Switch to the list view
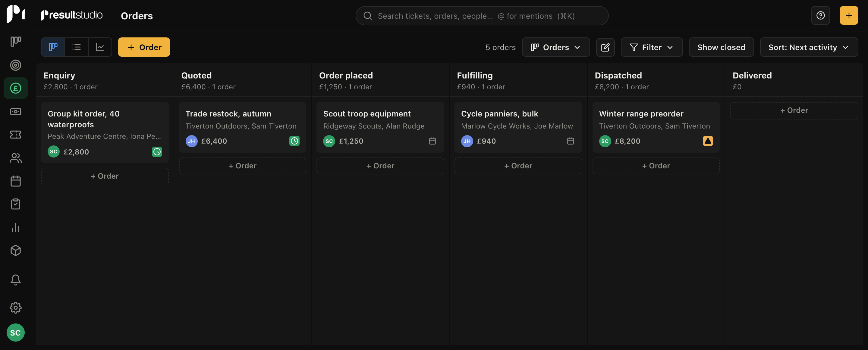868x350 pixels. point(77,47)
